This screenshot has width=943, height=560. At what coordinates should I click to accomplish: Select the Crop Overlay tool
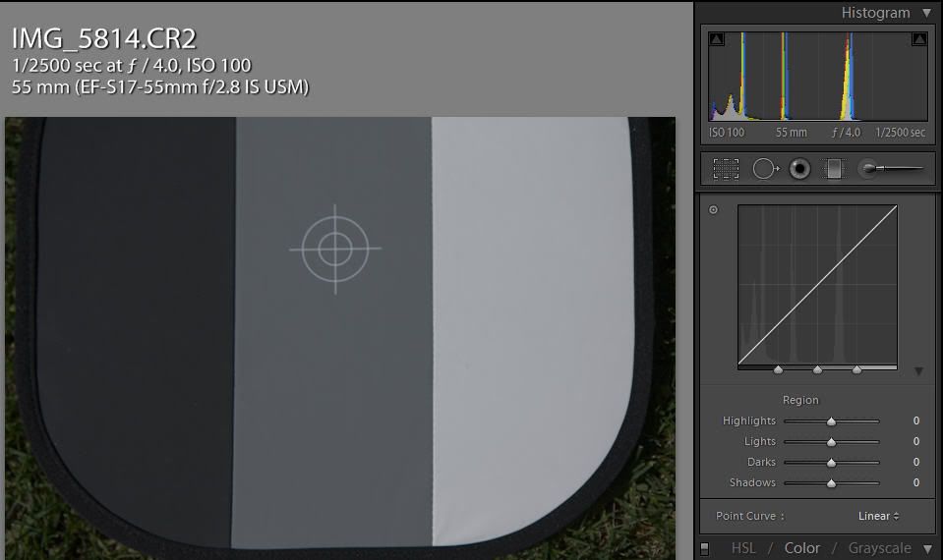pos(726,169)
